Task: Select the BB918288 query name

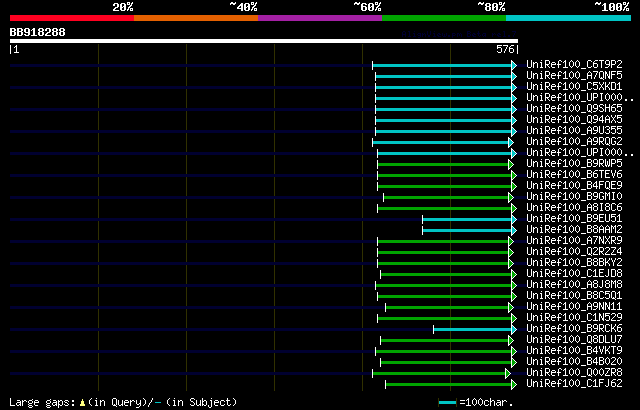Action: 38,32
